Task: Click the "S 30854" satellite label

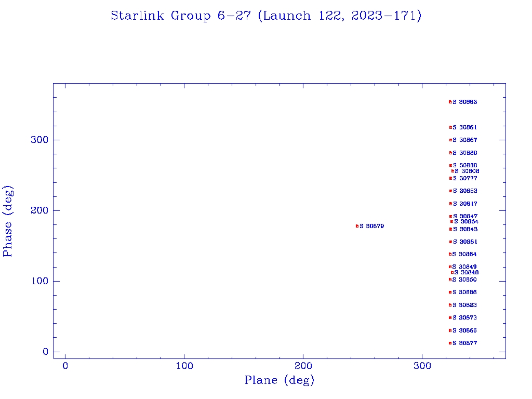Action: (466, 221)
